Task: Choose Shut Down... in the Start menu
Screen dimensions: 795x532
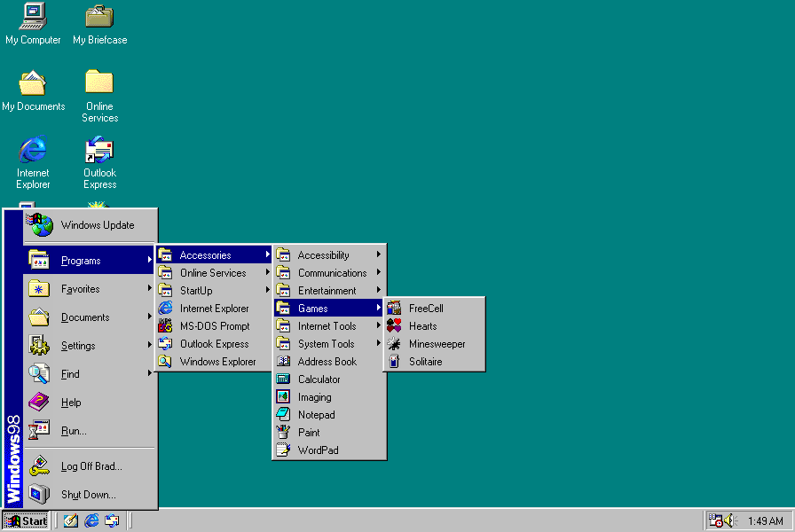Action: (x=90, y=495)
